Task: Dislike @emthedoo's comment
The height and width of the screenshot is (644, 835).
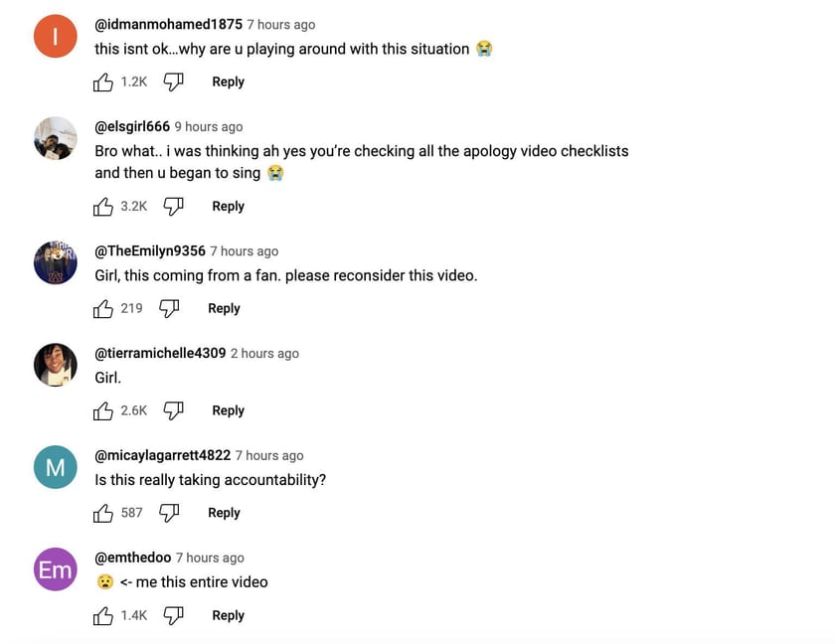Action: (x=174, y=616)
